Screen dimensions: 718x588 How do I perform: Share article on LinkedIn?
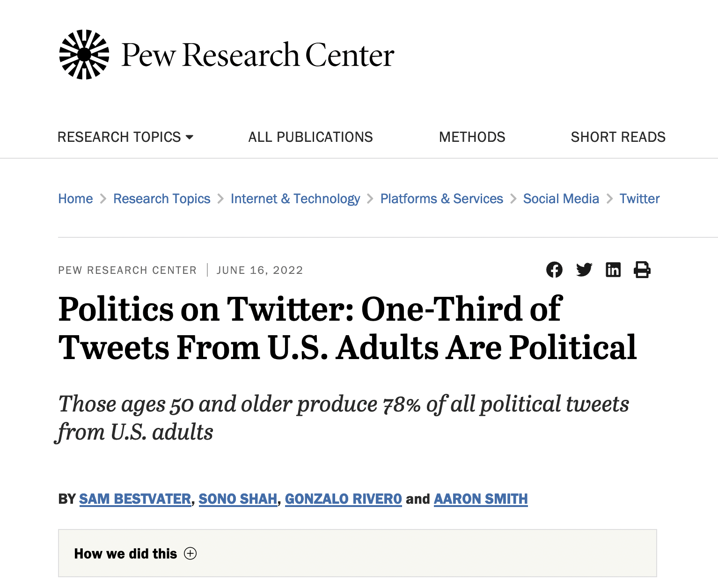pos(613,270)
